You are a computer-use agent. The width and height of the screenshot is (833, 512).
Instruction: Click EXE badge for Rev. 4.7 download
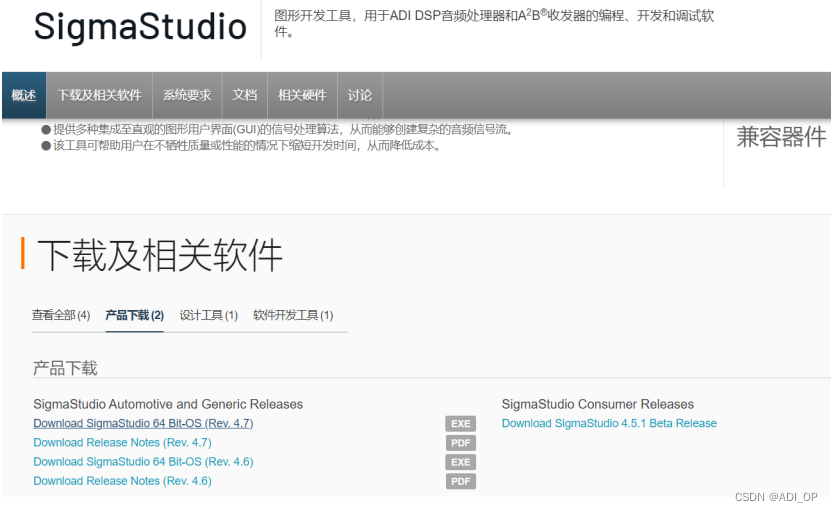pyautogui.click(x=461, y=424)
